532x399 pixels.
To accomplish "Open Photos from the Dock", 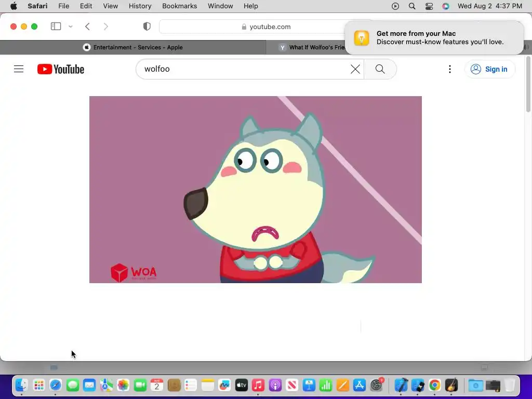I will pos(123,385).
